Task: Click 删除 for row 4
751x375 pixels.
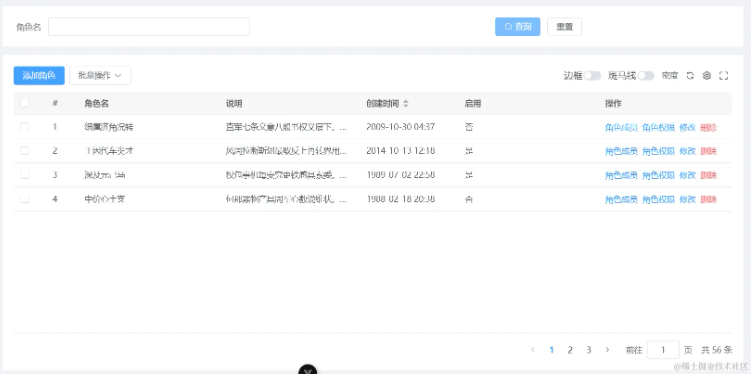Action: [708, 199]
